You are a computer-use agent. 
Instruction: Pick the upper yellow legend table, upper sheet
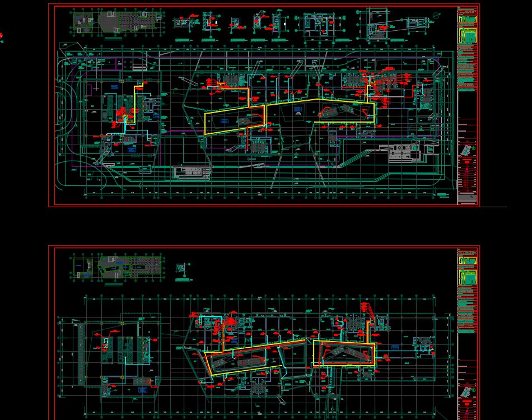[x=468, y=19]
